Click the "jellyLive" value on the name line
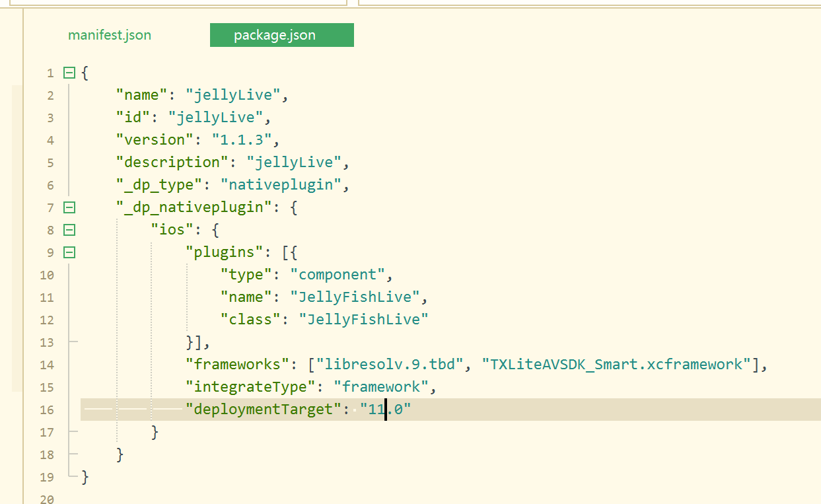Screen dimensions: 821x504 click(x=233, y=95)
